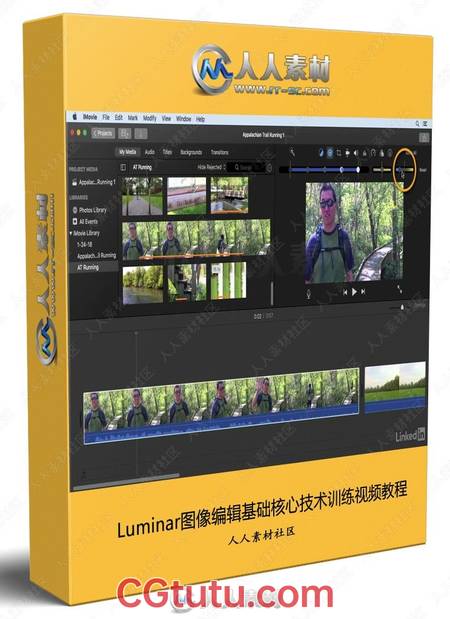
Task: Go back using the Projects button
Action: [103, 133]
